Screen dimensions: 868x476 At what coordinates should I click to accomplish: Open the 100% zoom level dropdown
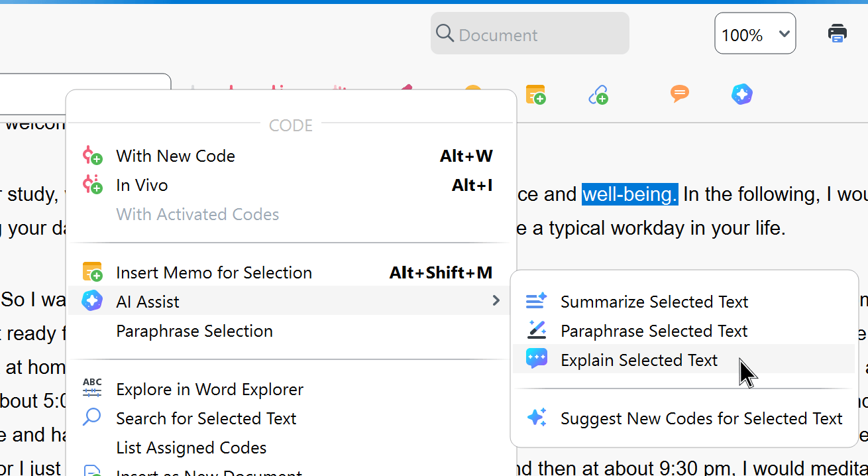click(755, 32)
